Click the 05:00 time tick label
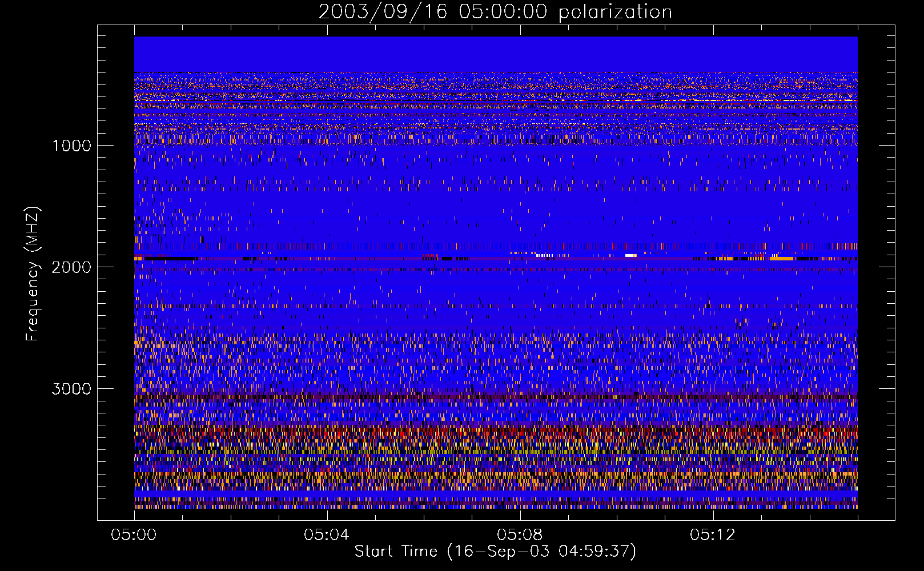Viewport: 924px width, 571px height. 134,535
